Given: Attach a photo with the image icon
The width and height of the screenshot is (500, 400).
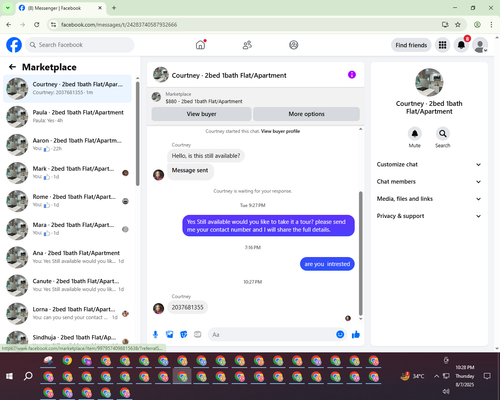Looking at the screenshot, I should (x=170, y=334).
